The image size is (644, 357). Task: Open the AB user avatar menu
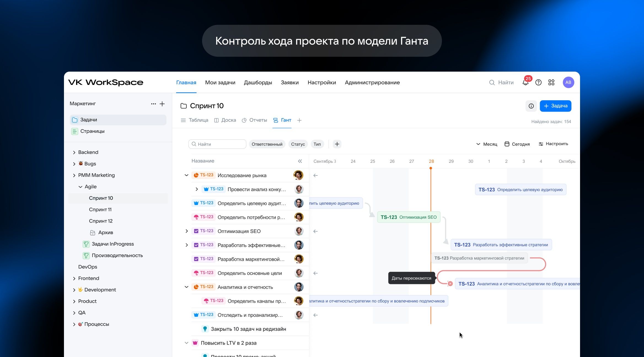pyautogui.click(x=568, y=82)
